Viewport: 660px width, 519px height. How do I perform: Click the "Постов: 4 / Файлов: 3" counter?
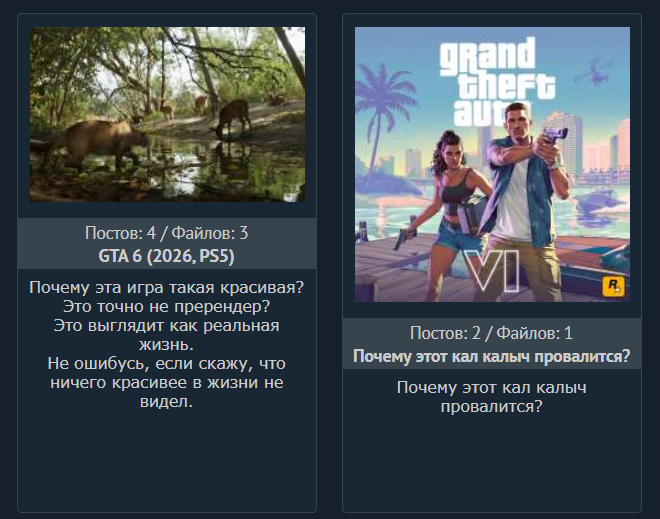167,233
